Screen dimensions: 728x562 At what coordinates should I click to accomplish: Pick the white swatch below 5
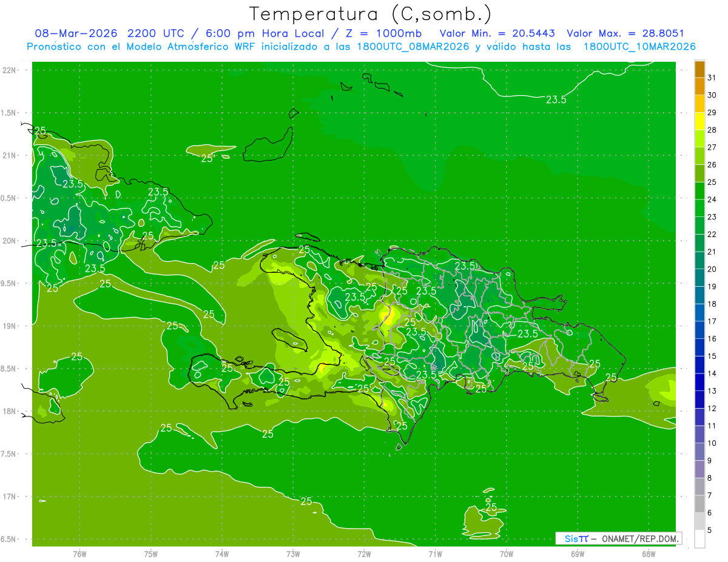click(x=699, y=539)
